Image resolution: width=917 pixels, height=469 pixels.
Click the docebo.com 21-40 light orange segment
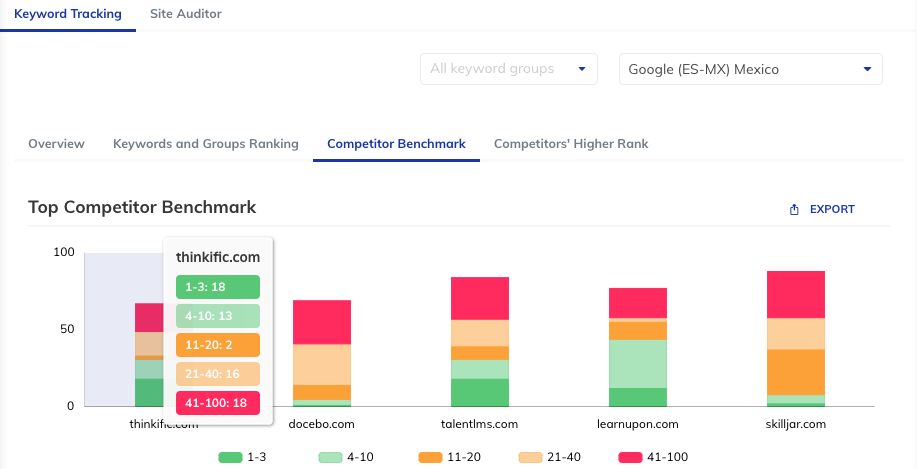322,365
